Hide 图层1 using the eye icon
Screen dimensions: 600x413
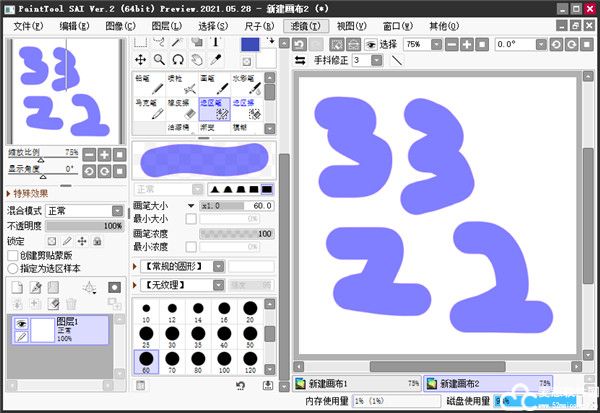point(19,323)
